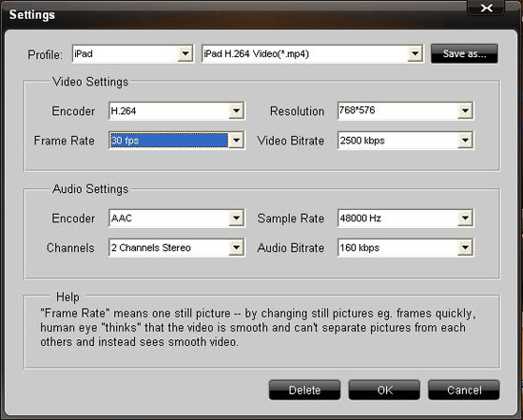Expand the Video Bitrate 2500 kbps arrow
This screenshot has width=523, height=420.
(465, 141)
